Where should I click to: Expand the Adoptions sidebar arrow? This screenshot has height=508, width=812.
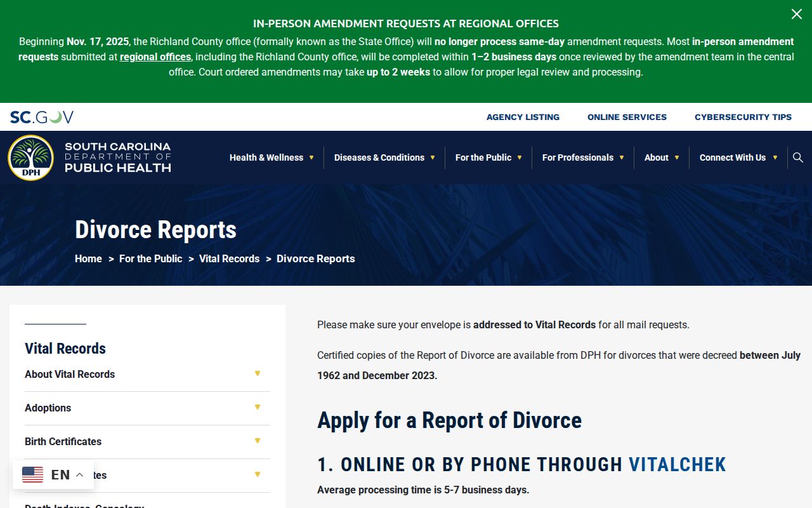pyautogui.click(x=258, y=407)
